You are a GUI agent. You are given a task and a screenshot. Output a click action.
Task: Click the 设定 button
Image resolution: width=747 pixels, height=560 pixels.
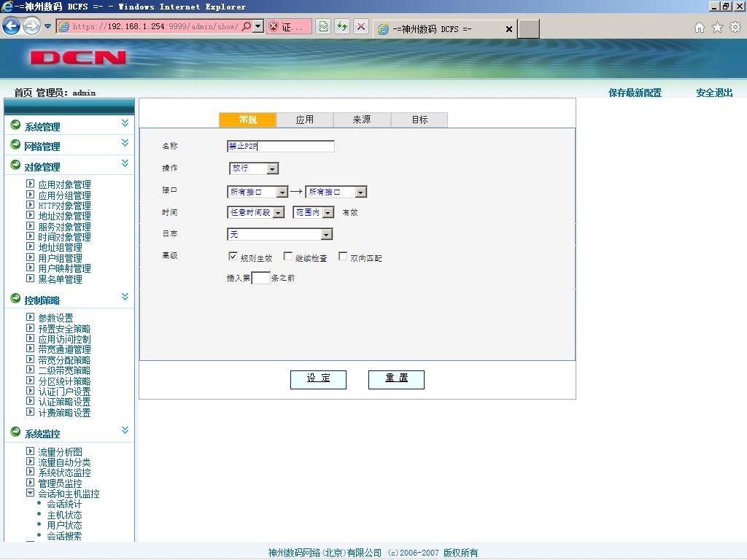pos(318,379)
